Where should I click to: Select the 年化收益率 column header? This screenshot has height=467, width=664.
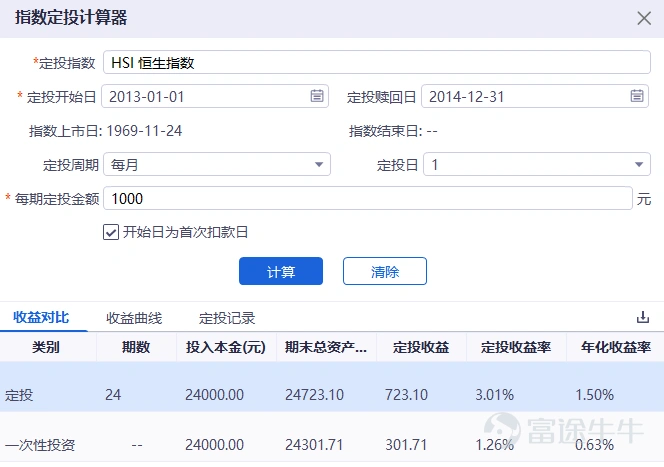(615, 347)
